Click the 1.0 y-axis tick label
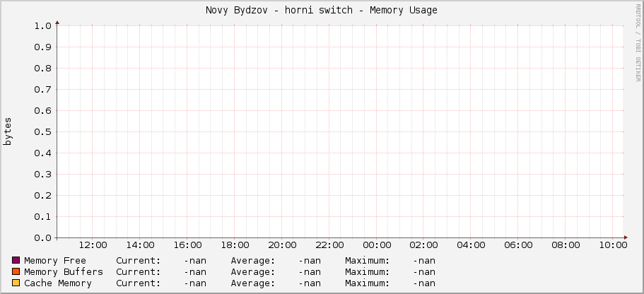This screenshot has width=644, height=294. pos(42,26)
